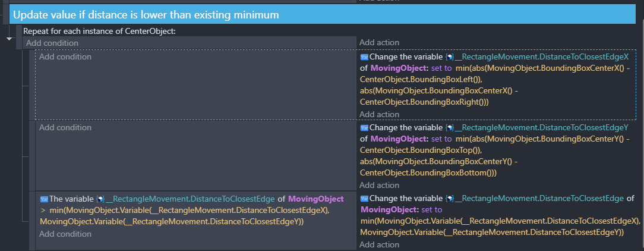Click object variable icon before DistanceToClosestEdgeY

450,127
